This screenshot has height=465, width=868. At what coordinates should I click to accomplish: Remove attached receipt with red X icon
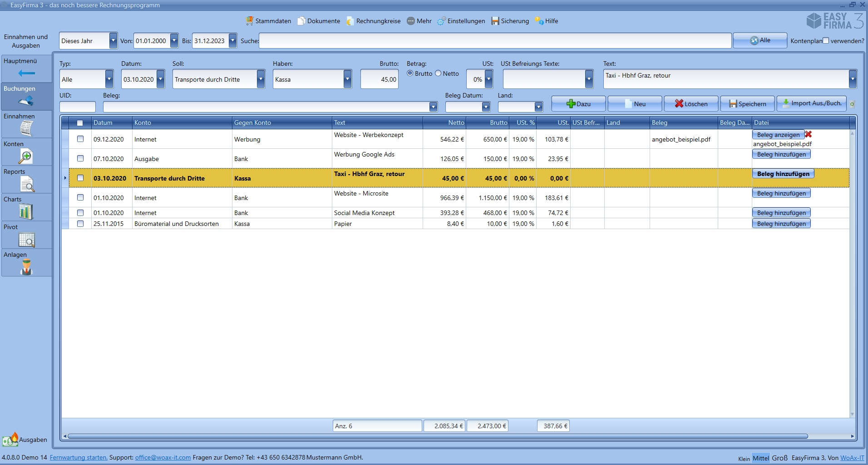(809, 134)
